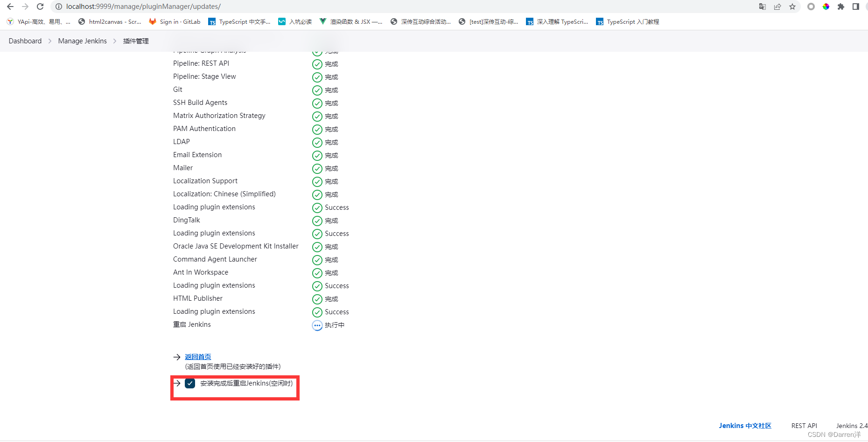Image resolution: width=868 pixels, height=442 pixels.
Task: Select the Localization: Chinese (Simplified) text
Action: pos(224,194)
